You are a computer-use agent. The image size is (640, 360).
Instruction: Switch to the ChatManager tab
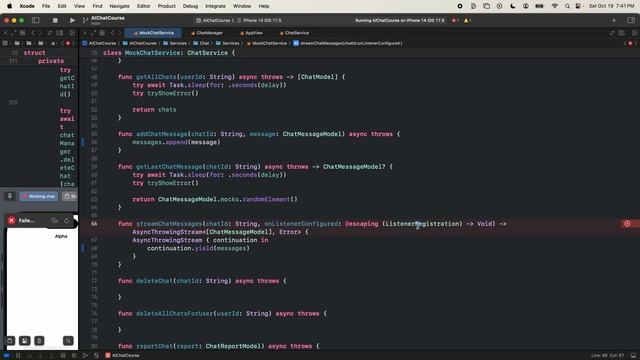tap(207, 33)
